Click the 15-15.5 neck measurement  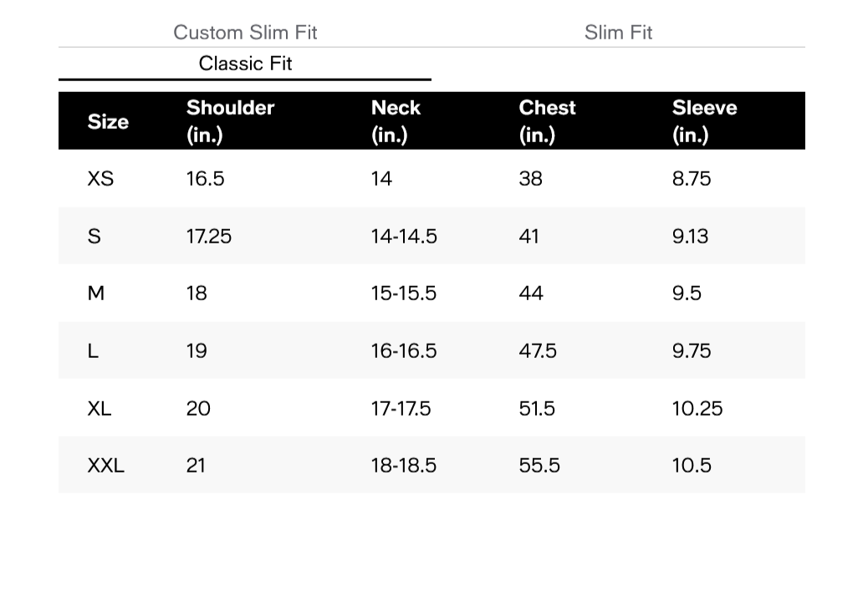[403, 293]
